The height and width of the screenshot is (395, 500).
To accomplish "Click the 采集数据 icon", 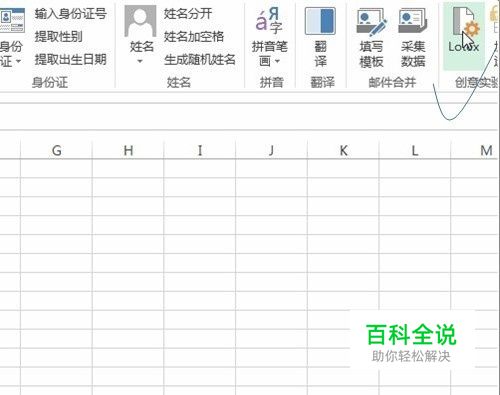I will [x=413, y=21].
